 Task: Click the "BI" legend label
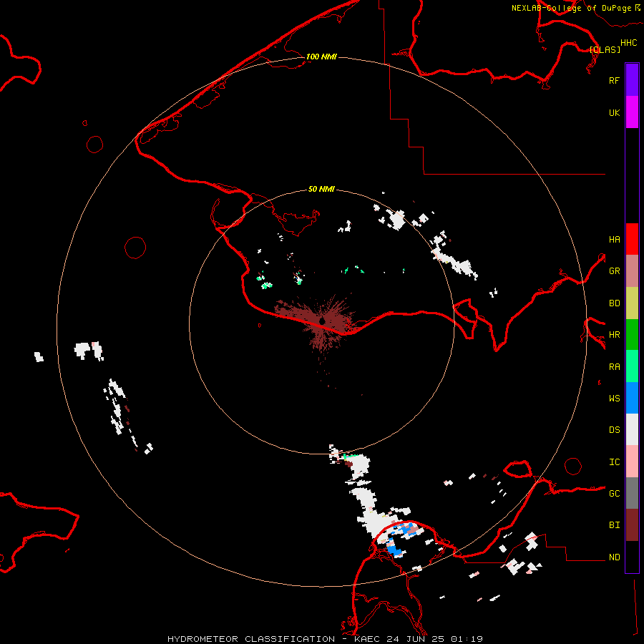tap(614, 525)
